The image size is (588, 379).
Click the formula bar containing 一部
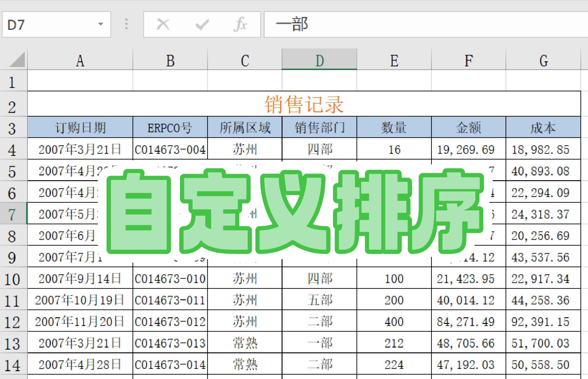pyautogui.click(x=426, y=24)
